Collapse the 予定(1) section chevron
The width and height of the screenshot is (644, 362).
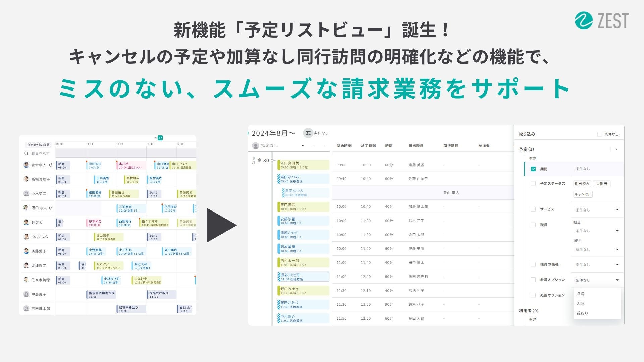[616, 149]
